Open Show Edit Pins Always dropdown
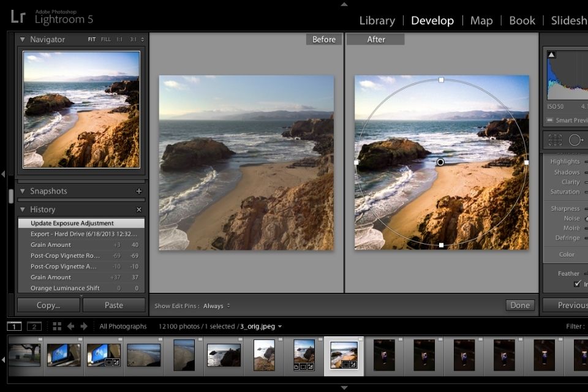This screenshot has height=392, width=588. pyautogui.click(x=216, y=306)
